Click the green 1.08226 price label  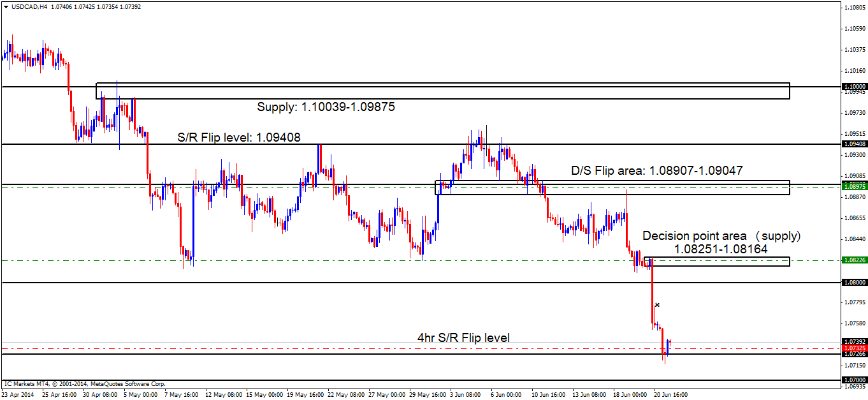point(854,260)
